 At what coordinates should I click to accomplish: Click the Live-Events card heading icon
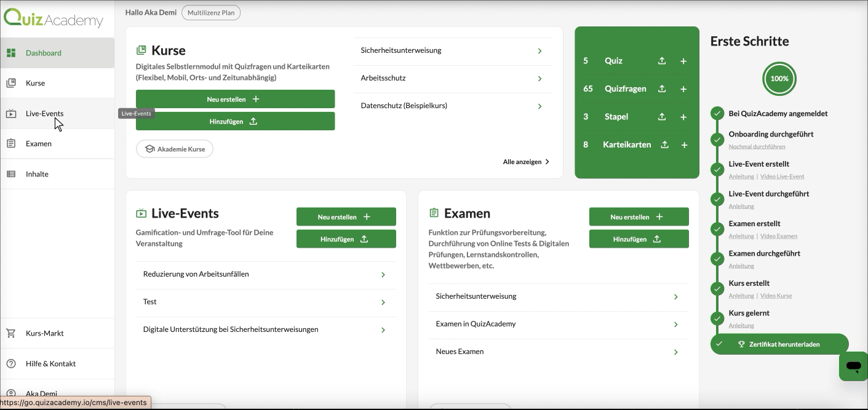click(x=141, y=213)
